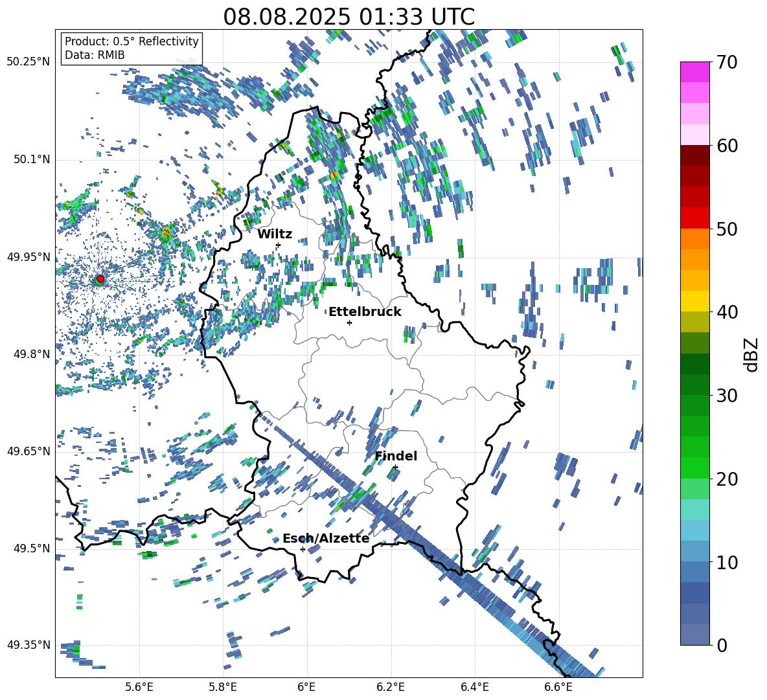Click the Esch/Alzette station cross marker
Image resolution: width=767 pixels, height=700 pixels.
coord(303,549)
